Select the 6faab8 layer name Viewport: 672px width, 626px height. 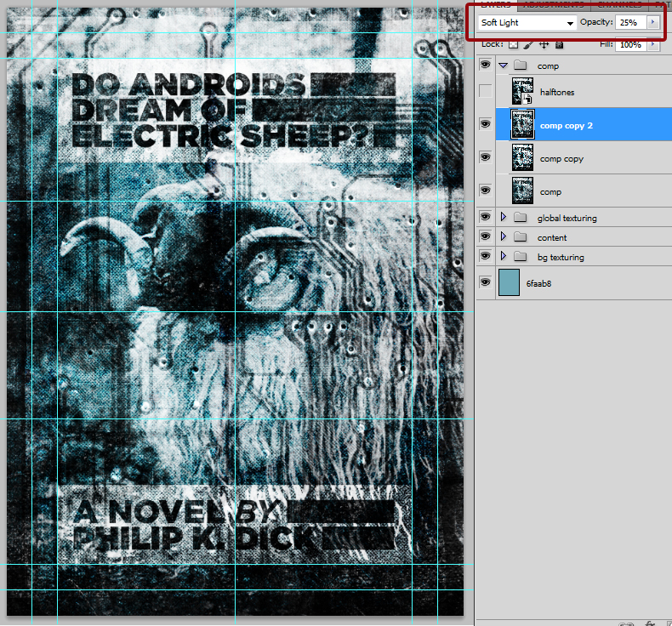tap(538, 283)
